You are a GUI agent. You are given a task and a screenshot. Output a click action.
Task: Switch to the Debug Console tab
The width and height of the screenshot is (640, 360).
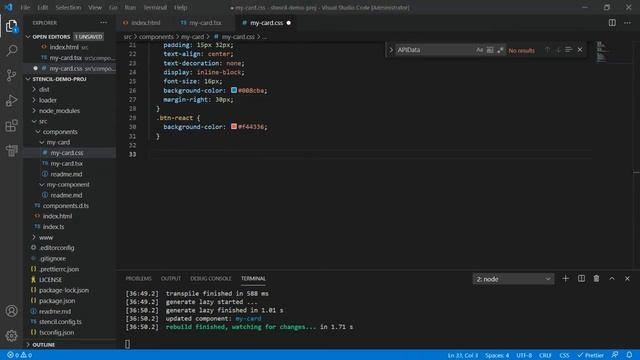click(x=211, y=278)
